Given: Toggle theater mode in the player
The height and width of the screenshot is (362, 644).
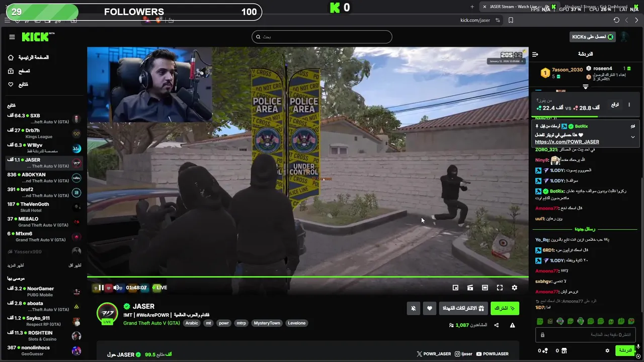Looking at the screenshot, I should [x=485, y=288].
